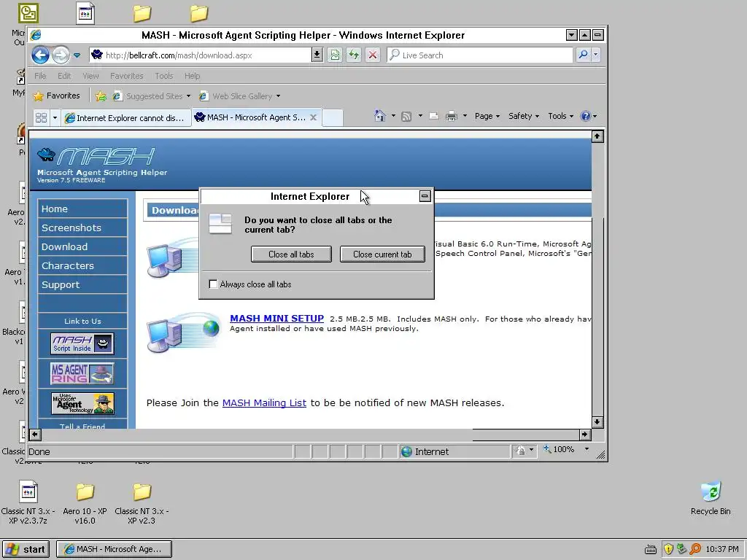
Task: Open the command bar Tools dropdown
Action: point(560,116)
